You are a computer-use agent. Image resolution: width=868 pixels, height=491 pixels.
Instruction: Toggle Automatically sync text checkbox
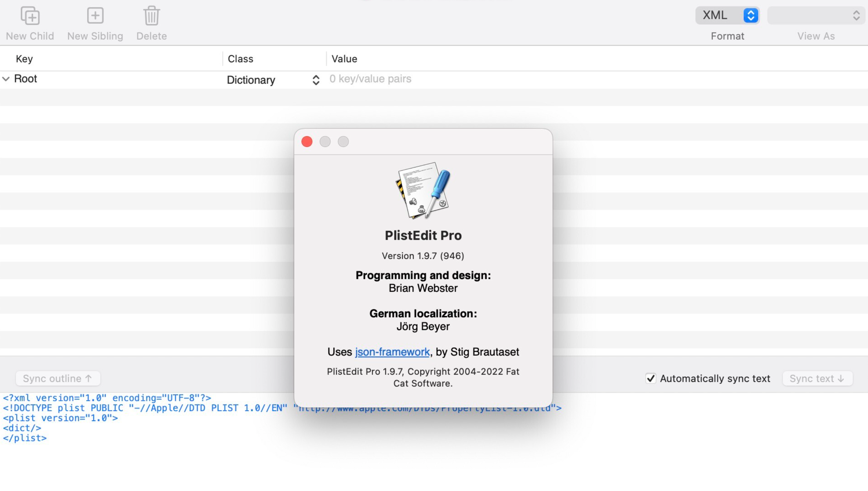coord(651,378)
